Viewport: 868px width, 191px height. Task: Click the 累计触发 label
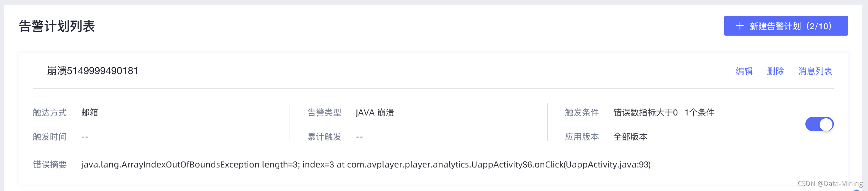point(324,137)
